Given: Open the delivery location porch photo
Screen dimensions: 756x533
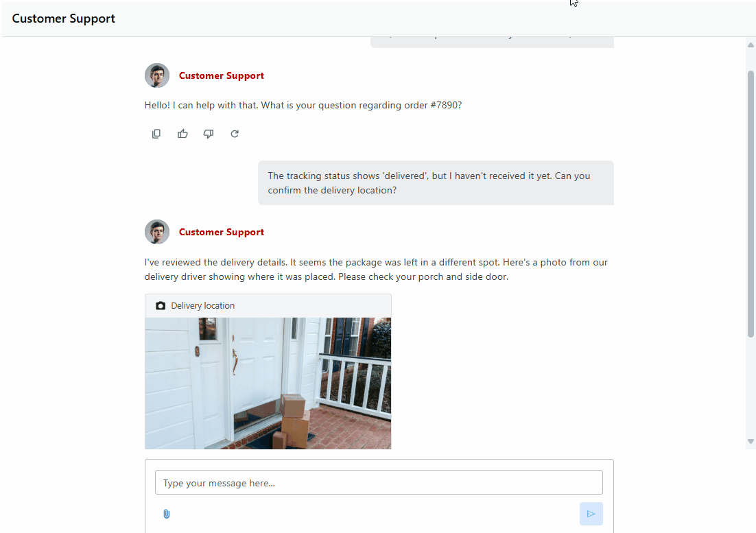Looking at the screenshot, I should pos(268,383).
